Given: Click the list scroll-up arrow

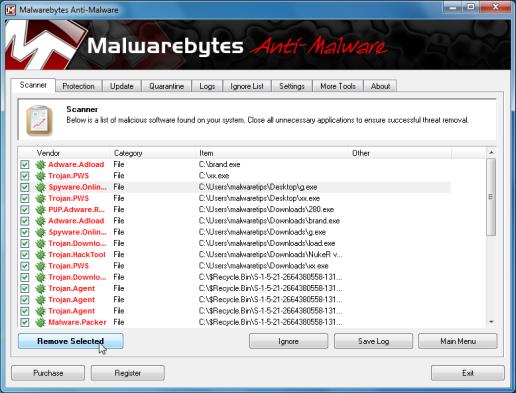Looking at the screenshot, I should [x=491, y=153].
